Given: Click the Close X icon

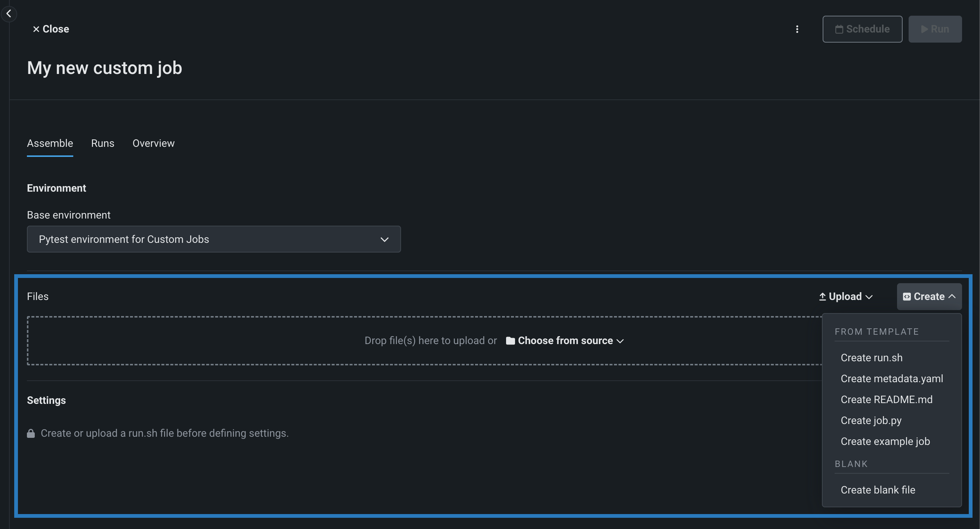Looking at the screenshot, I should (36, 29).
